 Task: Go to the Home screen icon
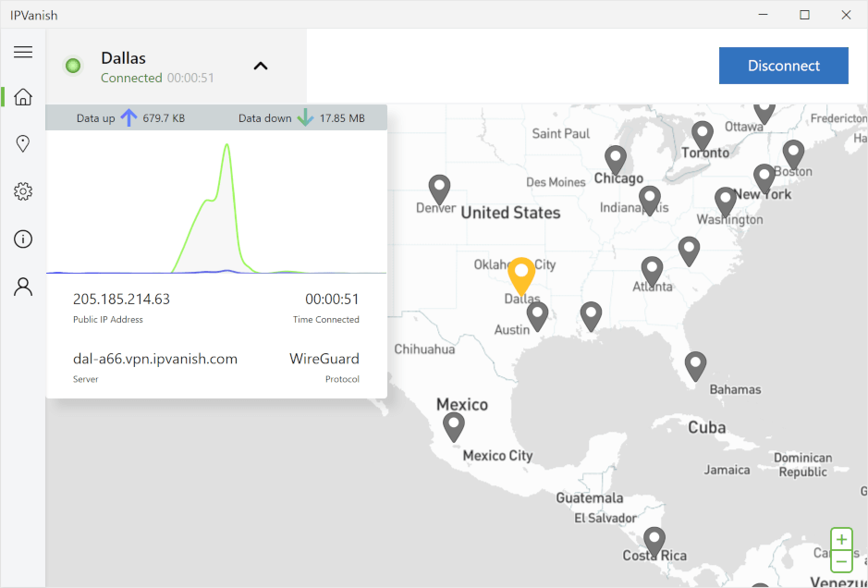23,97
